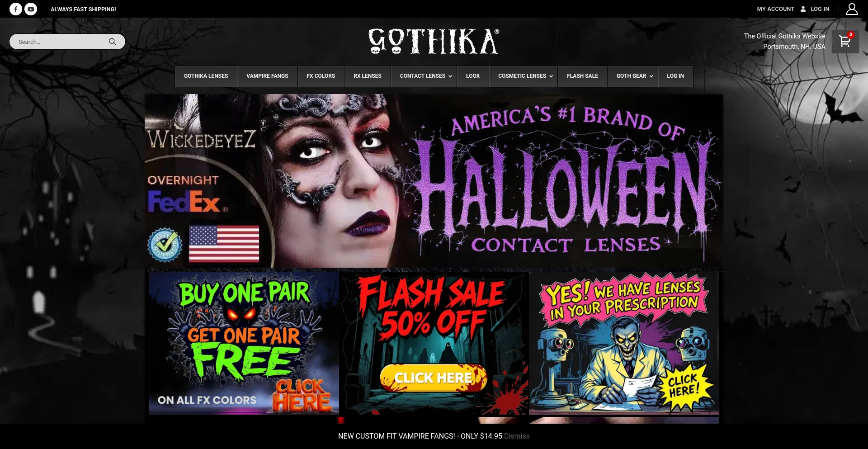Expand the Cosmetic Lenses dropdown menu
This screenshot has height=449, width=868.
pos(525,76)
